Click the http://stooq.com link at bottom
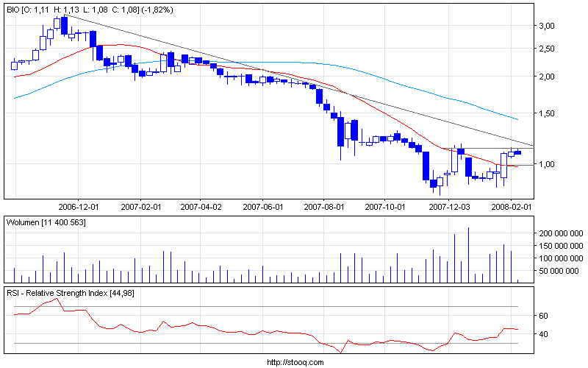Image resolution: width=588 pixels, height=368 pixels. pos(295,362)
